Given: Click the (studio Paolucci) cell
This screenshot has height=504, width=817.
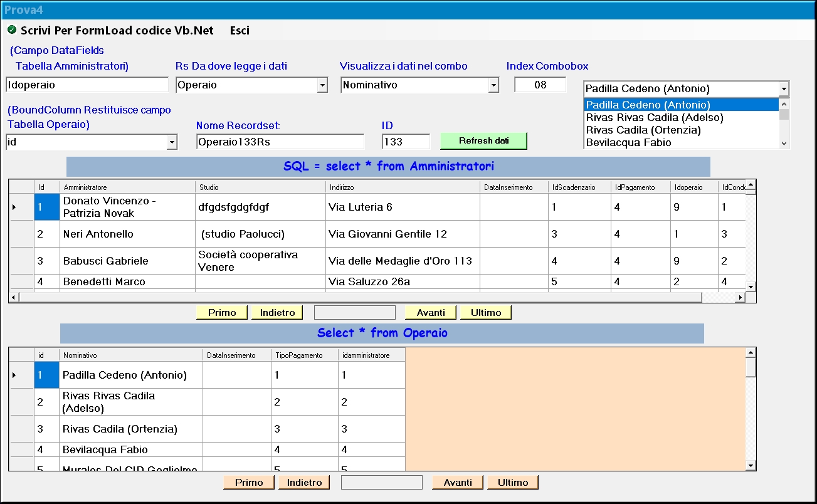Looking at the screenshot, I should click(260, 234).
